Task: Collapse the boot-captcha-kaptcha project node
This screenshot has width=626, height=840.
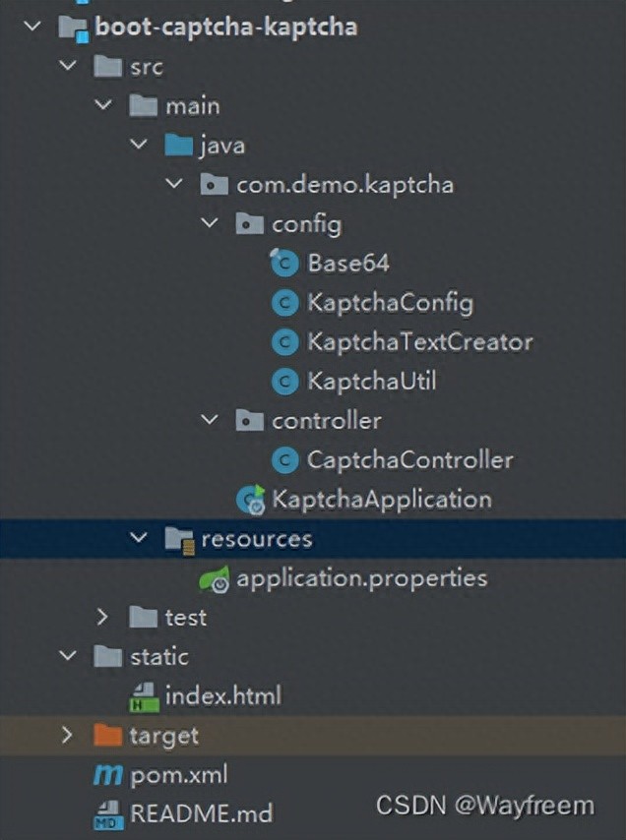Action: (32, 26)
